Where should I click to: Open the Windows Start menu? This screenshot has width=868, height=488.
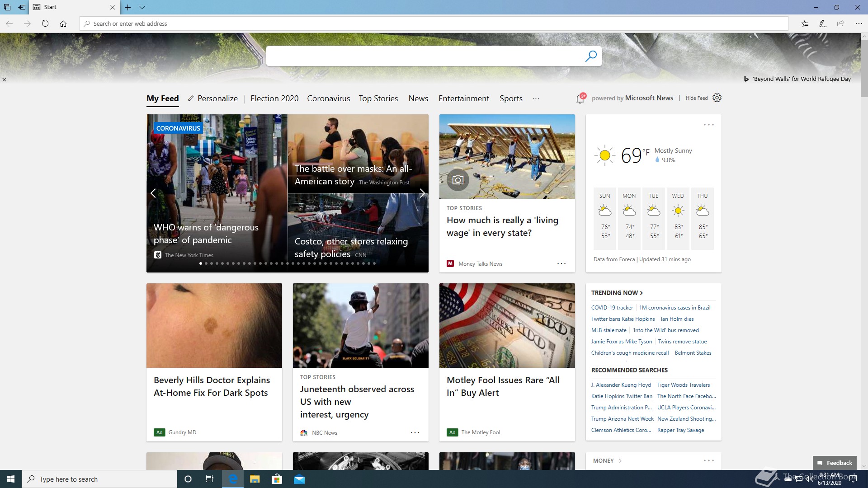[11, 479]
